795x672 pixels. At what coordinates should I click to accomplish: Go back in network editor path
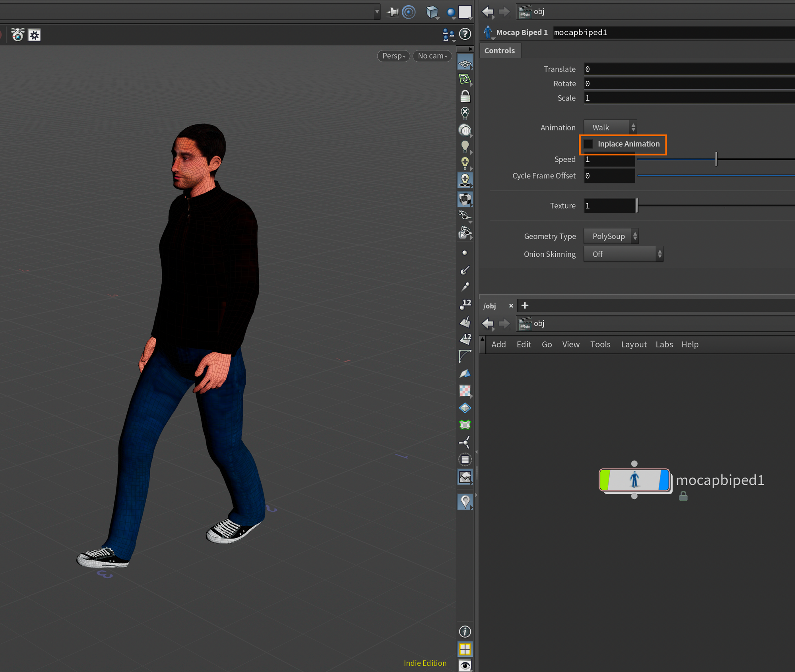pos(488,323)
